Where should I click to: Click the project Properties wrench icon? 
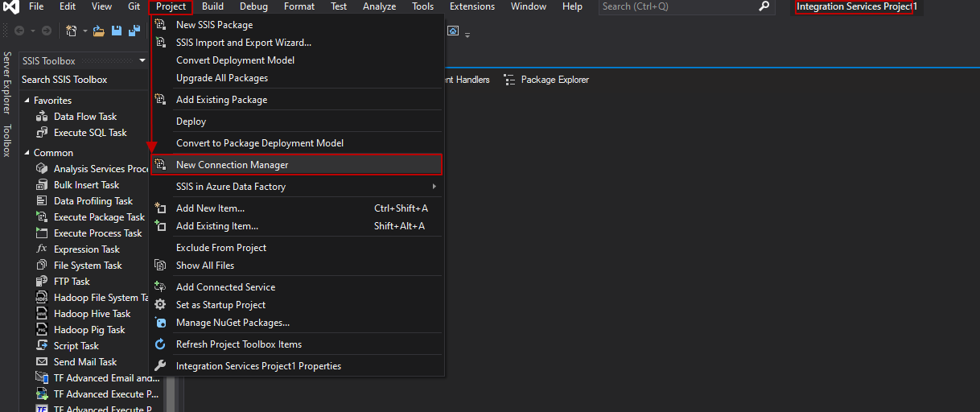coord(159,366)
